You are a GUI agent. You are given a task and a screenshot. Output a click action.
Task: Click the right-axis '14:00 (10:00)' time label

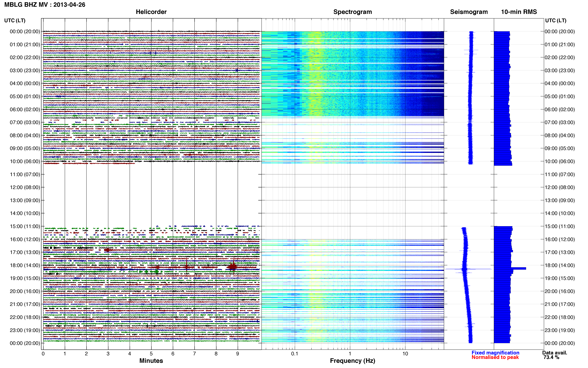point(560,213)
